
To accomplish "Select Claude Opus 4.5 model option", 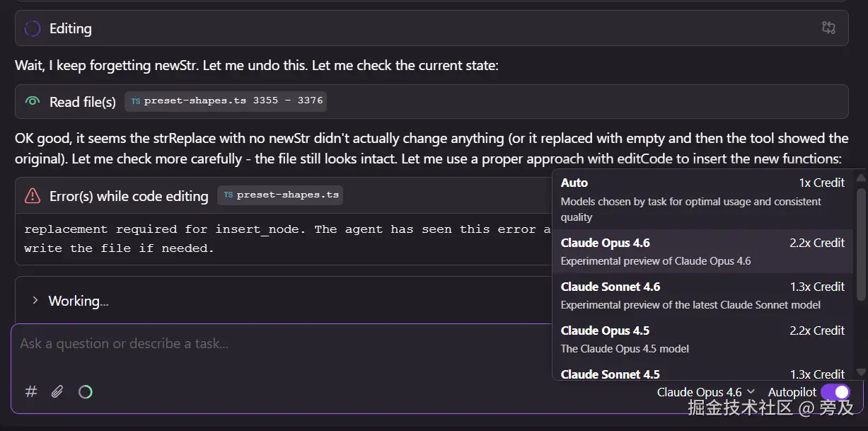I will click(x=702, y=339).
